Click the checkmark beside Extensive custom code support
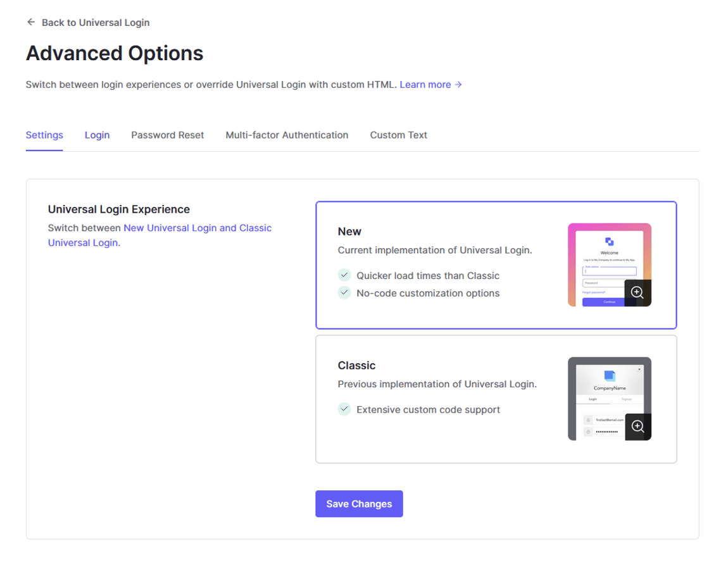Screen dimensions: 728x572 344,409
